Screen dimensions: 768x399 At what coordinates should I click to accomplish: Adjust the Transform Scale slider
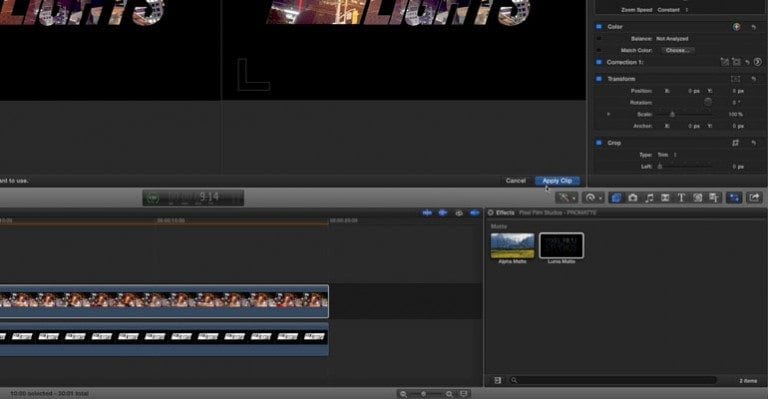[685, 114]
